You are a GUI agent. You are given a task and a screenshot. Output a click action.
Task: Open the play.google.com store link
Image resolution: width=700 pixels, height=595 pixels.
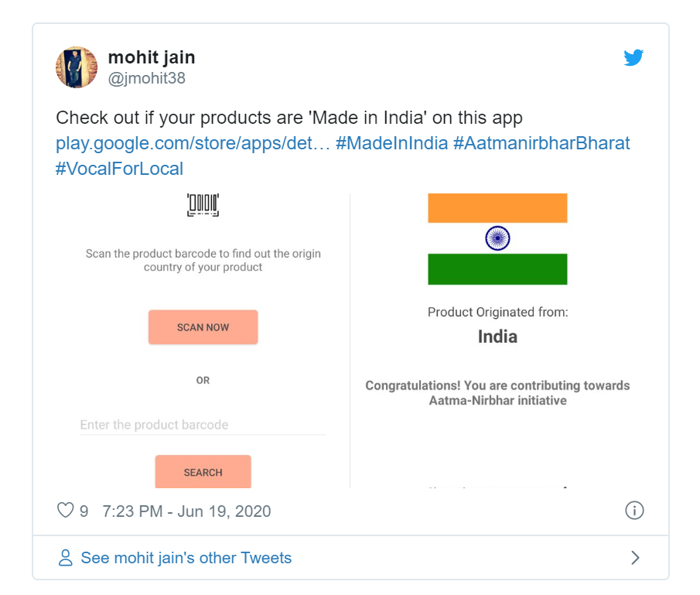[x=193, y=144]
